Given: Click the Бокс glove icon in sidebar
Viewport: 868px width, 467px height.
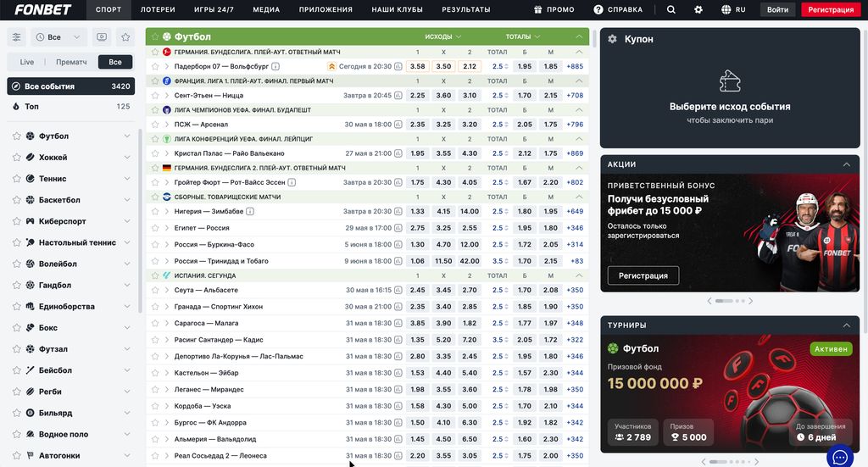Looking at the screenshot, I should (x=31, y=327).
